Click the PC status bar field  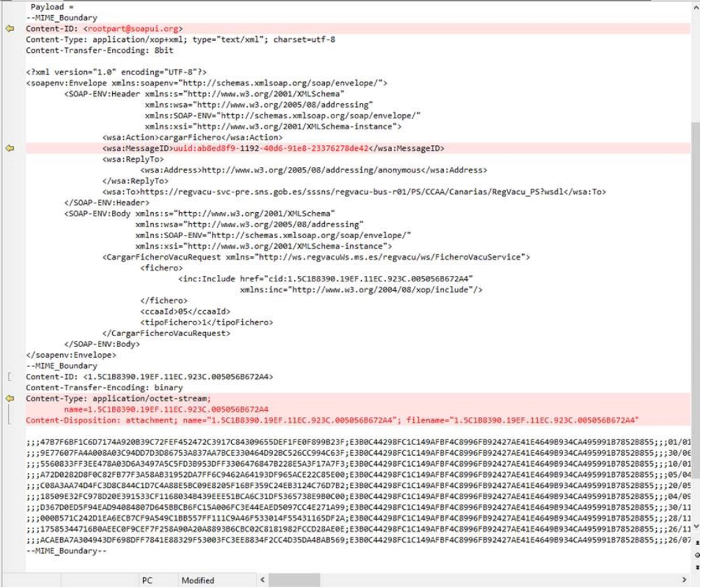tap(147, 580)
